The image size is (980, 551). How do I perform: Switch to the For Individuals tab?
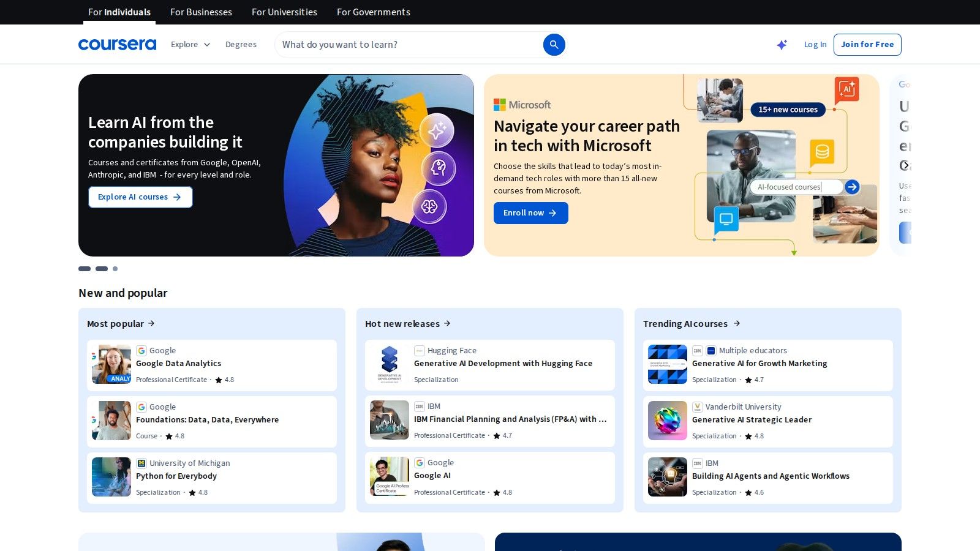tap(119, 12)
